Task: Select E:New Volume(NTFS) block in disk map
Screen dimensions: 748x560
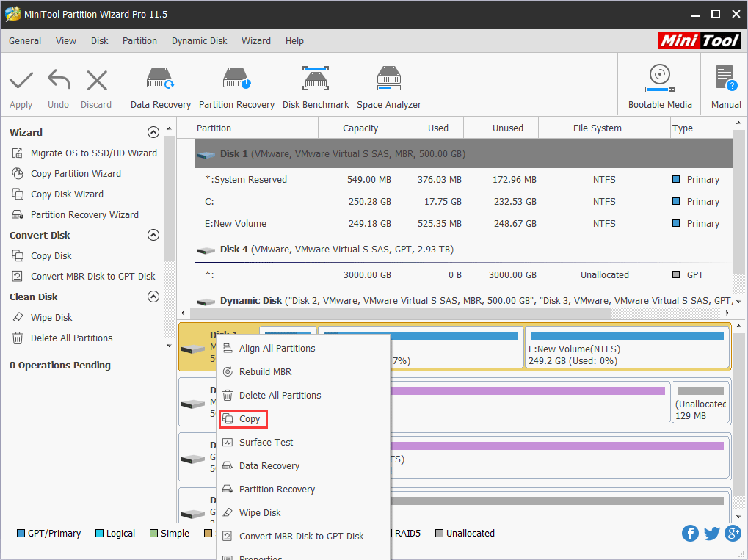Action: (x=627, y=347)
